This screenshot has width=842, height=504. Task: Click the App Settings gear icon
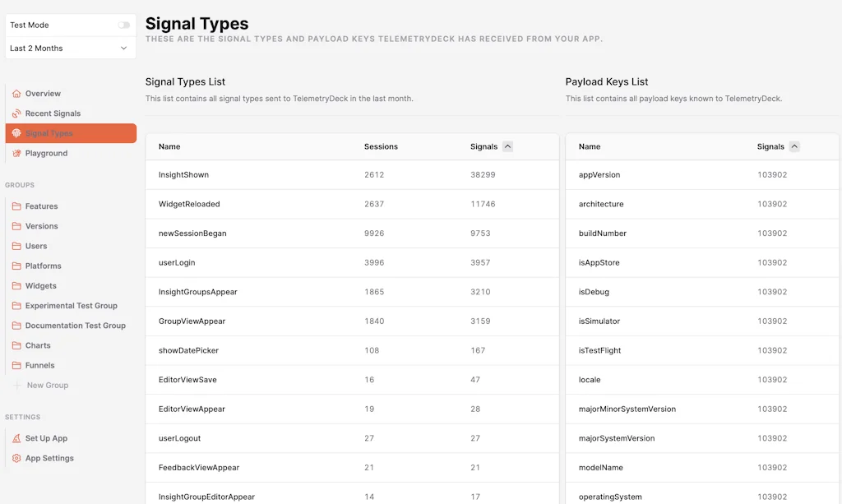tap(16, 459)
